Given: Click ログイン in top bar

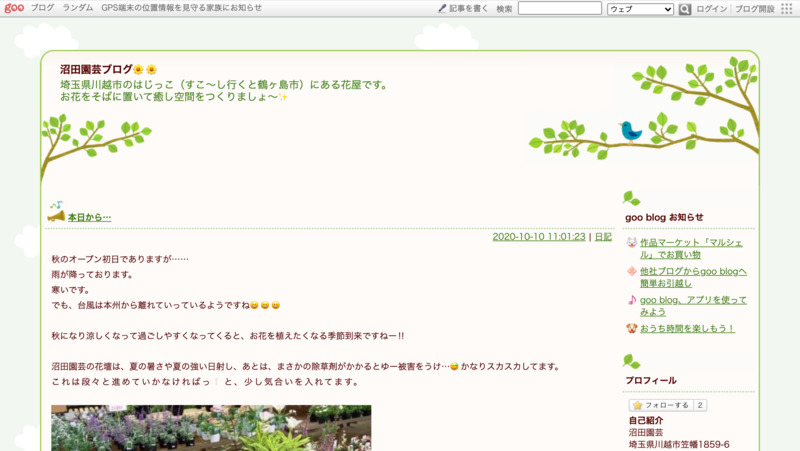Looking at the screenshot, I should point(711,9).
